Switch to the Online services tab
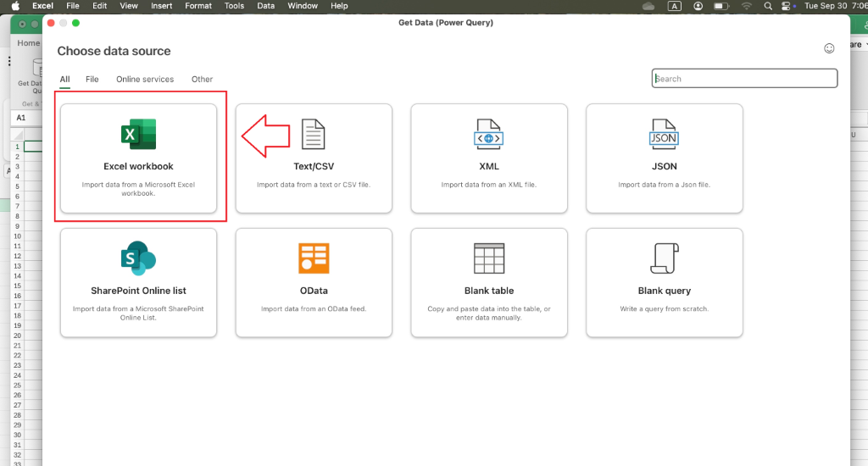Screen dimensions: 868x466 [x=145, y=79]
